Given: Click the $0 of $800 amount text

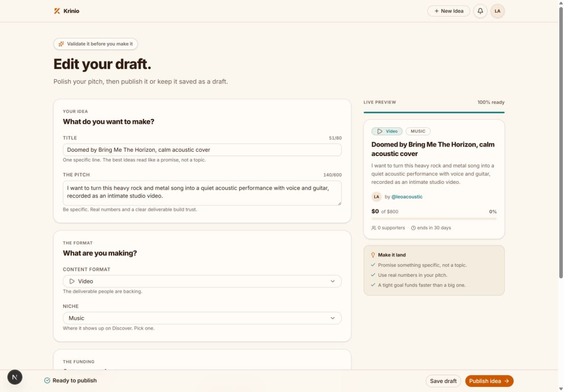Looking at the screenshot, I should (x=385, y=211).
